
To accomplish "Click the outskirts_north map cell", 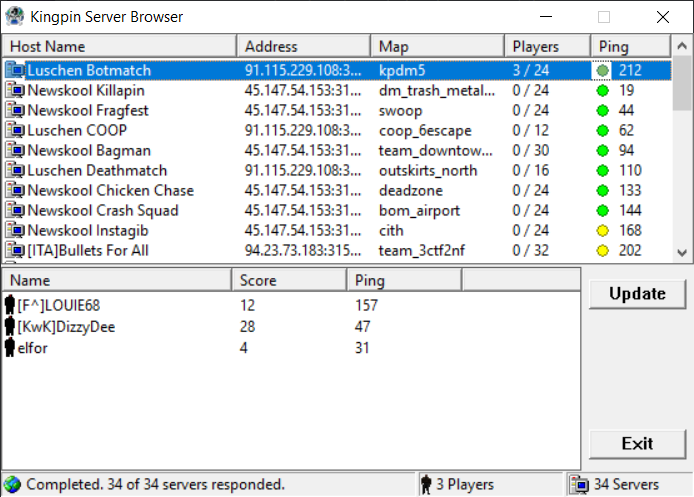I will tap(428, 170).
